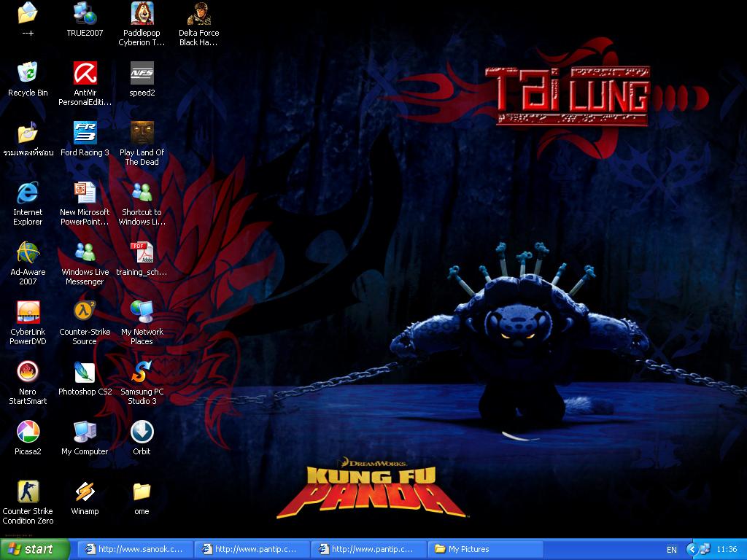Open the Recycle Bin

coord(28,72)
